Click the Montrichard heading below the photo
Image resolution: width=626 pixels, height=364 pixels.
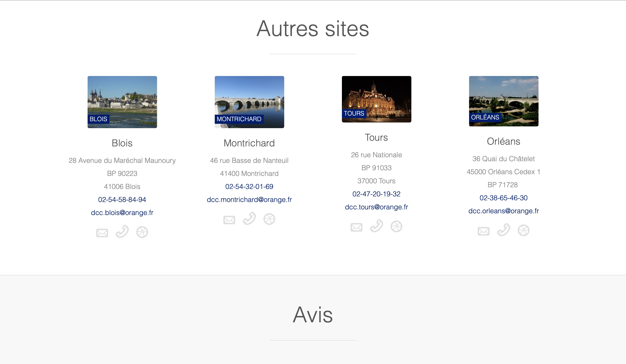click(x=249, y=143)
